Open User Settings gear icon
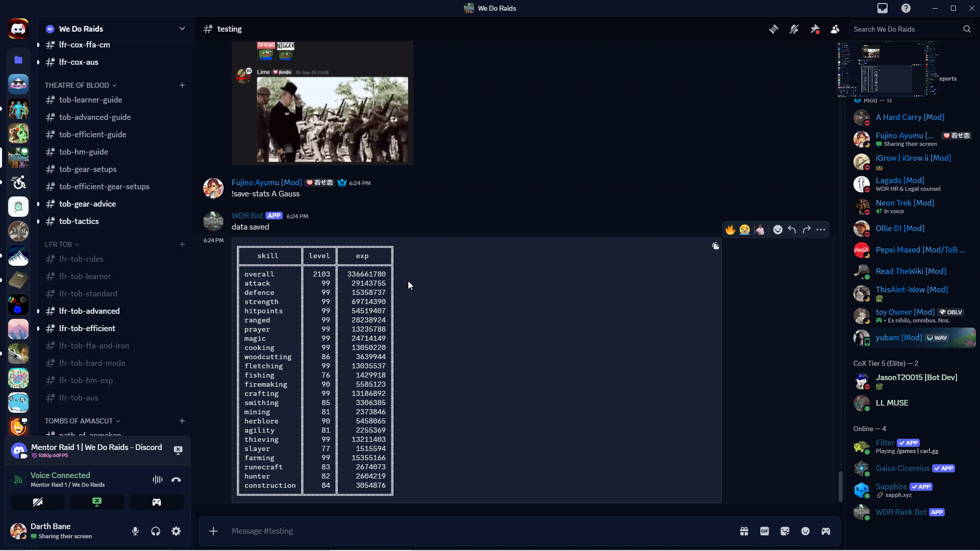Viewport: 980px width, 551px height. pyautogui.click(x=176, y=531)
